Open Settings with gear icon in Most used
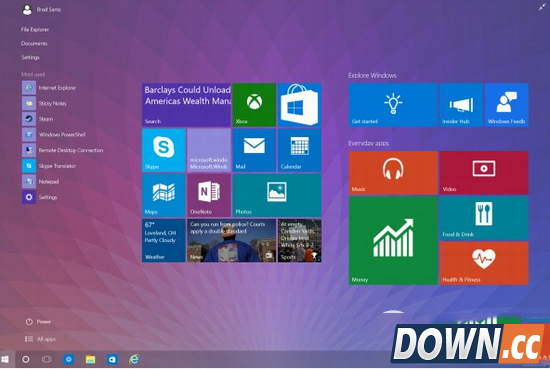The image size is (550, 369). click(40, 197)
